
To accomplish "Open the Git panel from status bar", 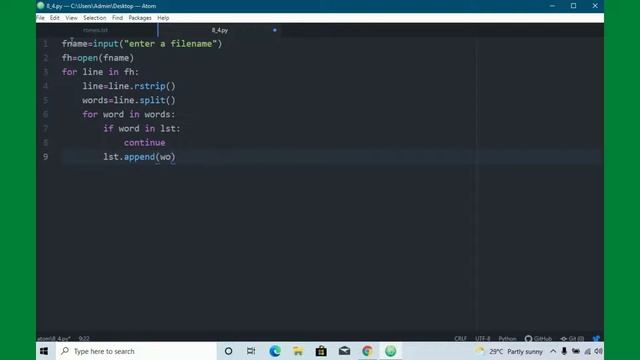I will [x=572, y=338].
